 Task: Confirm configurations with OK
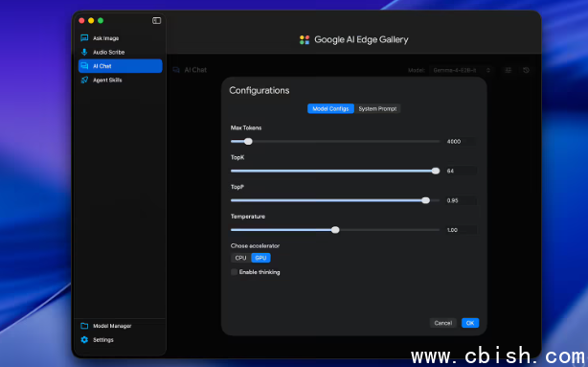click(x=470, y=323)
